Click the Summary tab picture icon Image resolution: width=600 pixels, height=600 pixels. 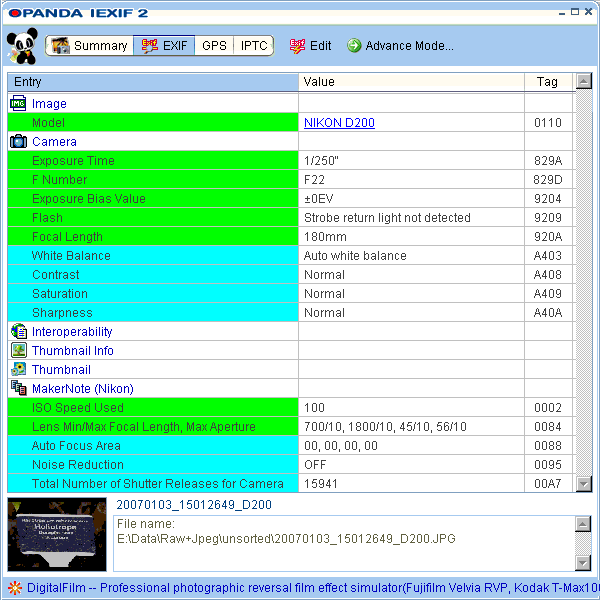tap(60, 46)
